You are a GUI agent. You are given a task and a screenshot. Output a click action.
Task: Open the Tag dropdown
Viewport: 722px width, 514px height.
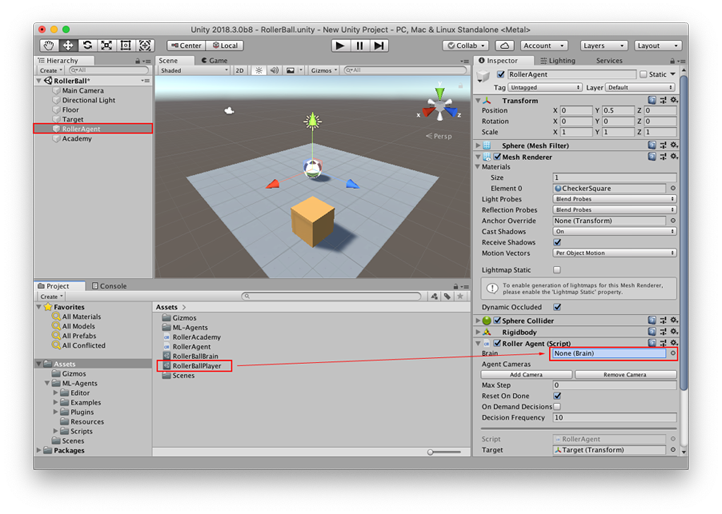pyautogui.click(x=545, y=88)
